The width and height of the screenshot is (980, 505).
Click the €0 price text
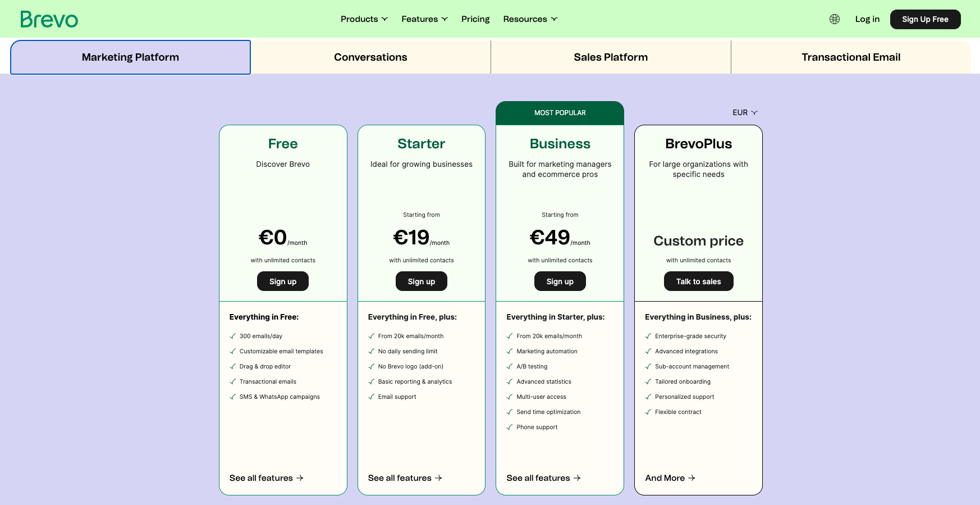coord(273,238)
